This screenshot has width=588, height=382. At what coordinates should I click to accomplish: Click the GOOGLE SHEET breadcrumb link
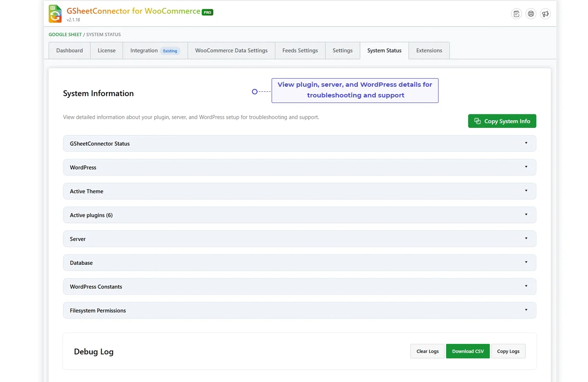[x=65, y=35]
